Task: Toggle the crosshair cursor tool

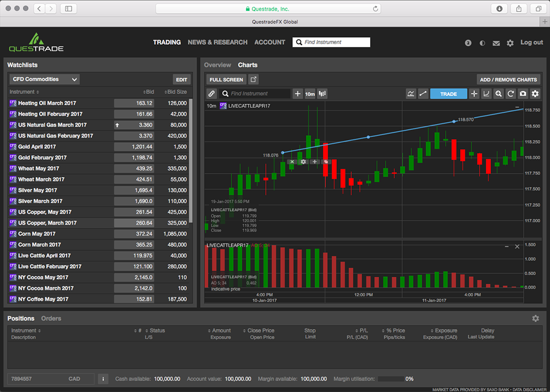Action: (474, 93)
